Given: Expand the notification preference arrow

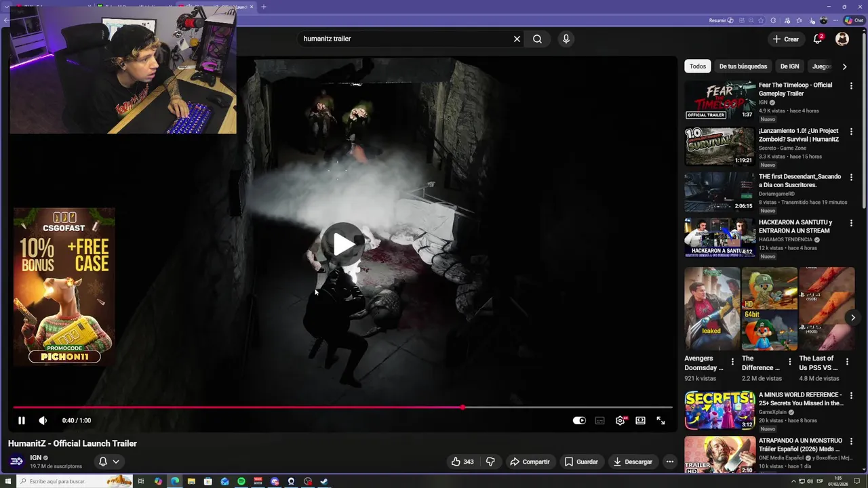Looking at the screenshot, I should click(116, 462).
